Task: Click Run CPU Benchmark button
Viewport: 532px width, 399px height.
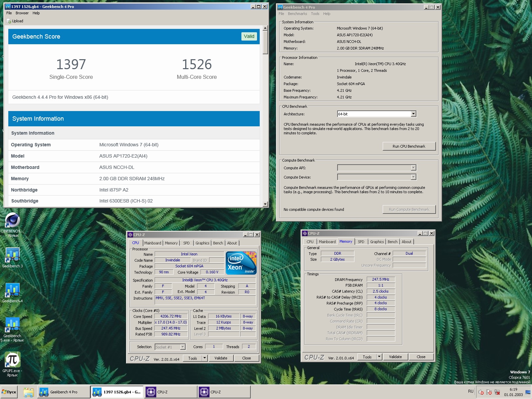Action: pyautogui.click(x=409, y=146)
